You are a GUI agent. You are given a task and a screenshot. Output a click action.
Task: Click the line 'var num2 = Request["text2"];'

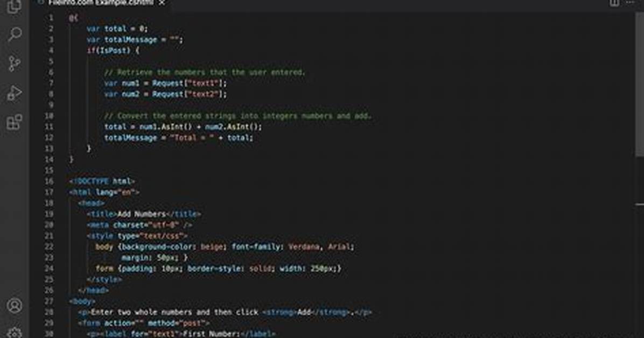tap(165, 94)
